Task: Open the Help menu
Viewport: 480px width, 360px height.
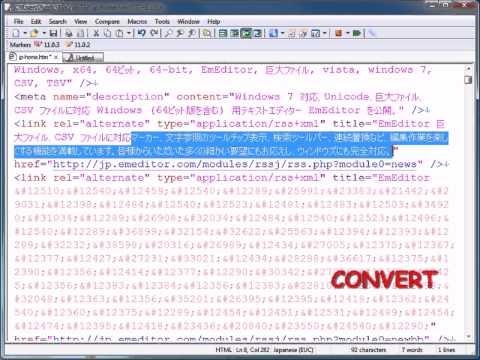Action: pos(213,22)
